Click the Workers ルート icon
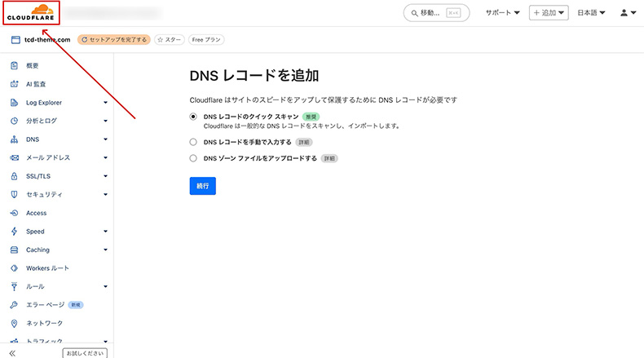644x358 pixels. (15, 268)
